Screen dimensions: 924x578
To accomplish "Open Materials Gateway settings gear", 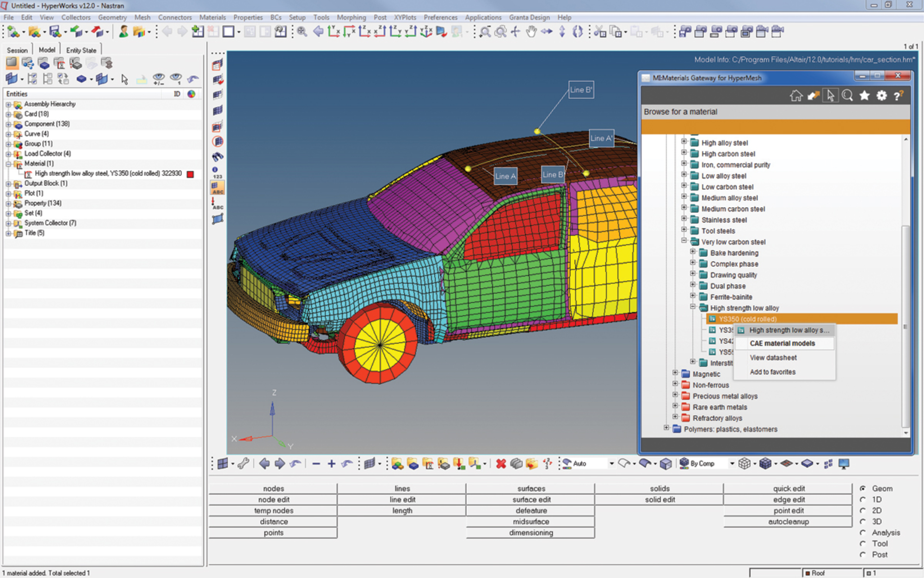I will (881, 96).
